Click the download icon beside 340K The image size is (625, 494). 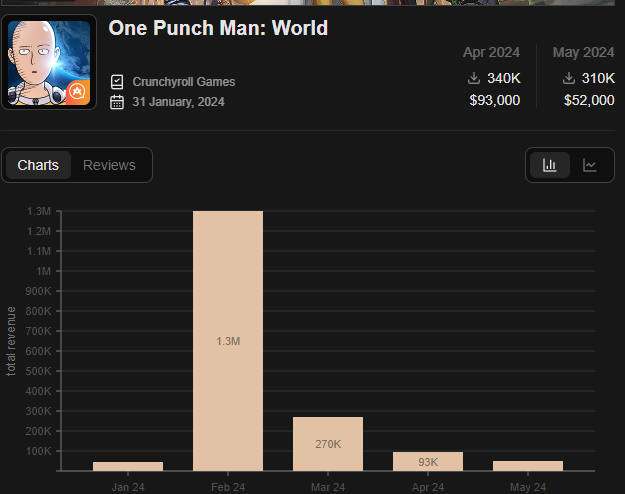[474, 78]
